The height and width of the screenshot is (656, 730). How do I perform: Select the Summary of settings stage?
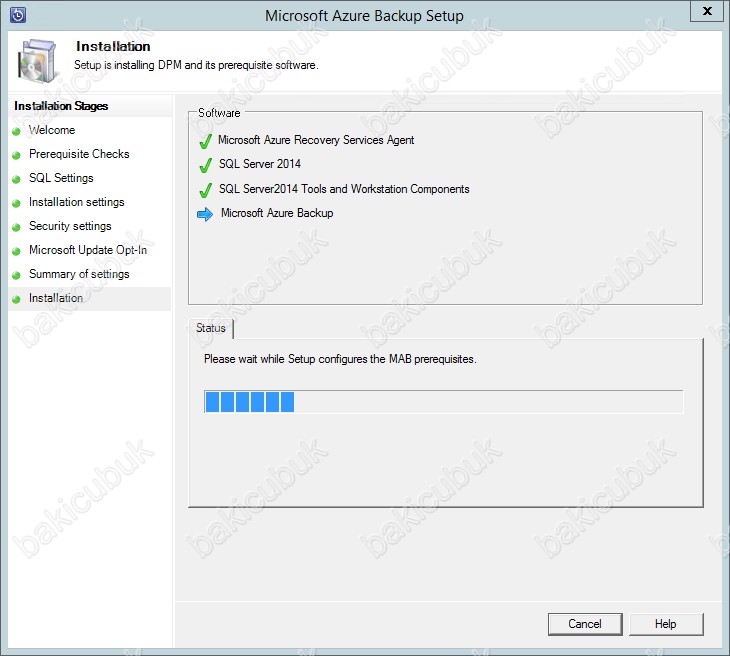click(x=79, y=274)
